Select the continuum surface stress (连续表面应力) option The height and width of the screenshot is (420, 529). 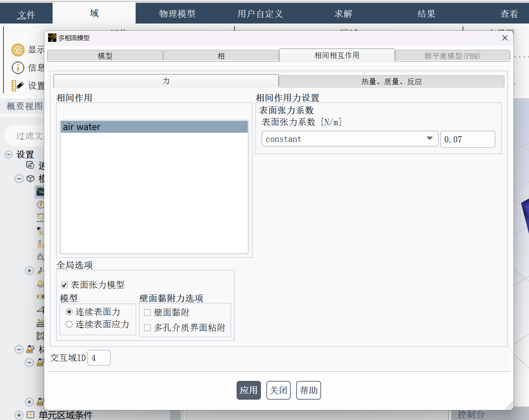point(69,324)
